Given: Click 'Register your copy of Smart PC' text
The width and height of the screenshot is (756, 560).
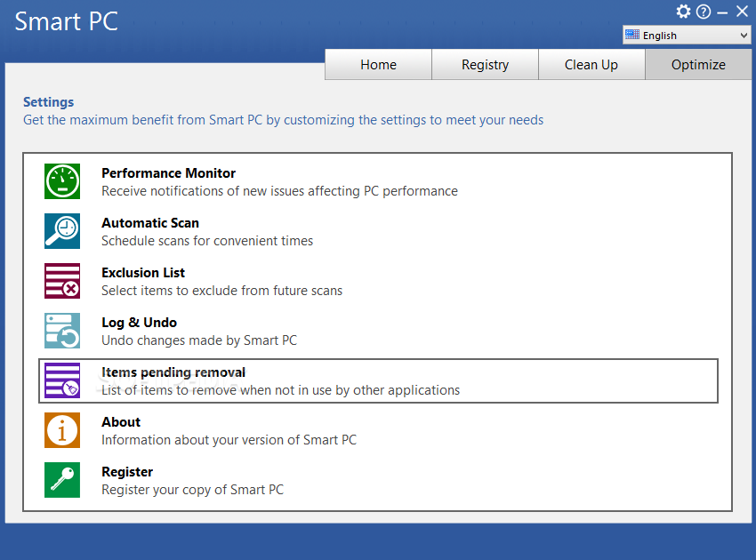Looking at the screenshot, I should coord(192,490).
